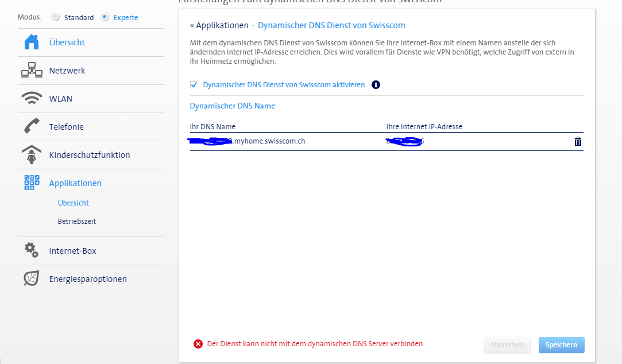622x364 pixels.
Task: Delete the DNS name with trash icon
Action: [x=578, y=142]
